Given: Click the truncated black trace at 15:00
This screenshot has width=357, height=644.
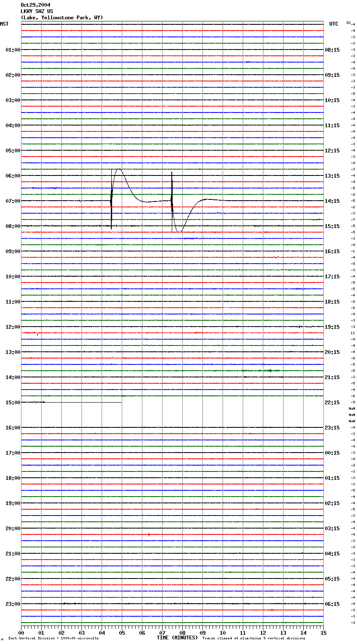Looking at the screenshot, I should 71,402.
